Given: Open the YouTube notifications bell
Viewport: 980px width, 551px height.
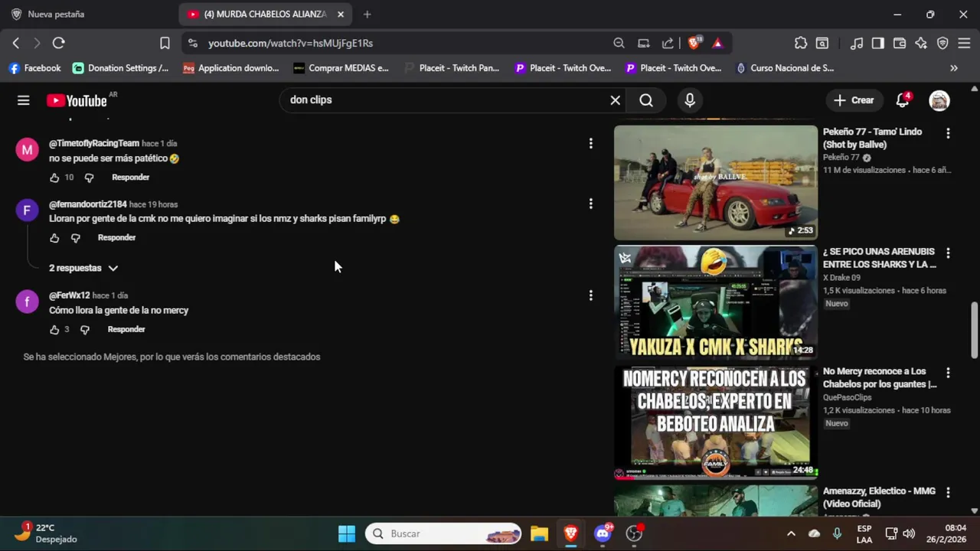Looking at the screenshot, I should tap(903, 100).
